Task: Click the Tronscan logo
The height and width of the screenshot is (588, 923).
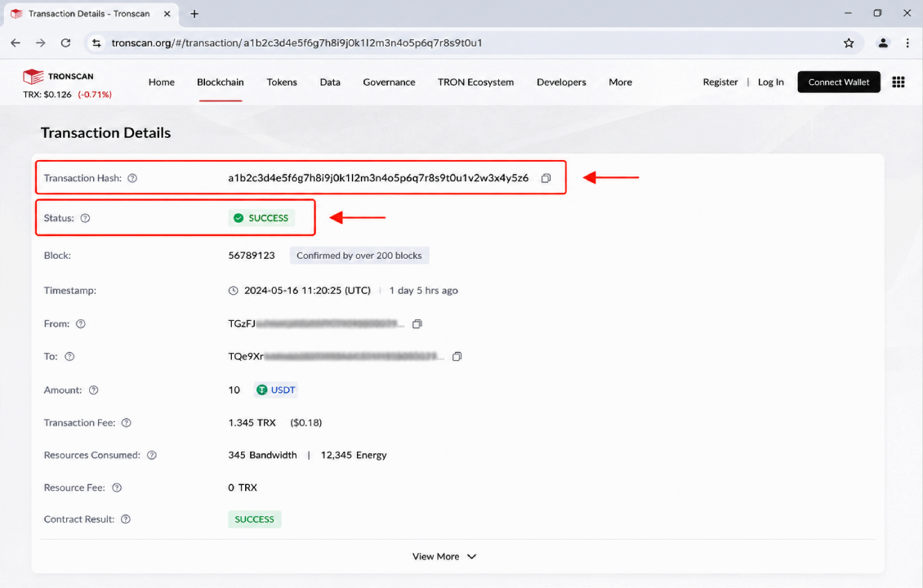Action: click(x=58, y=77)
